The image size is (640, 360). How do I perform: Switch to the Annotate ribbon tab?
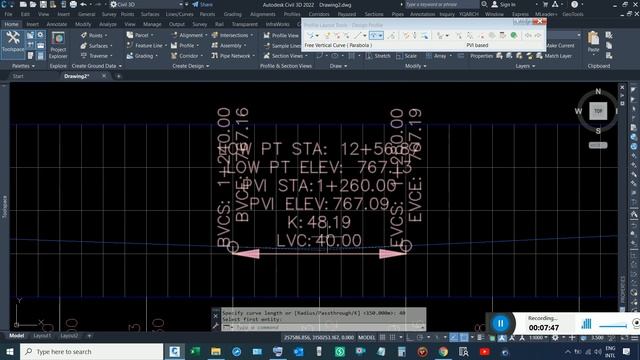[x=57, y=24]
